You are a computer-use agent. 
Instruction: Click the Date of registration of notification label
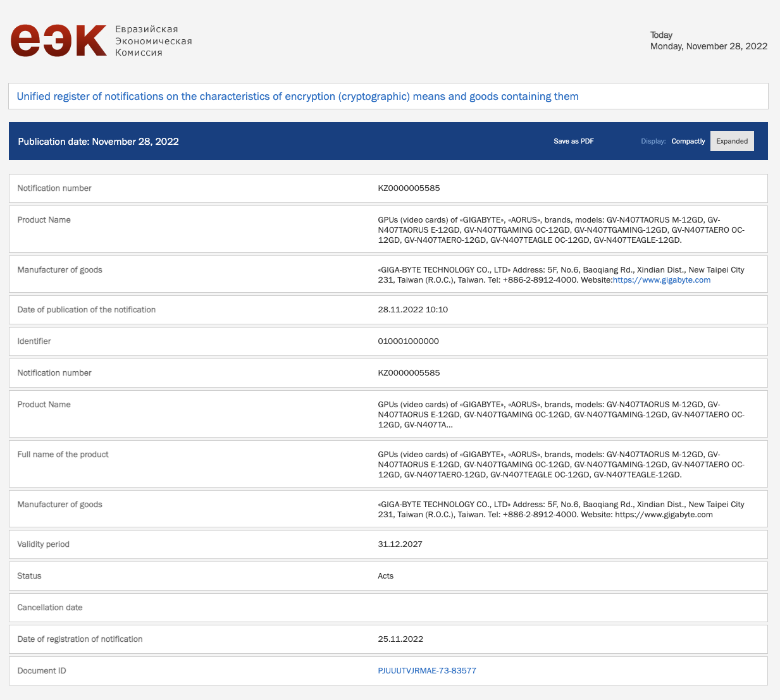(80, 639)
